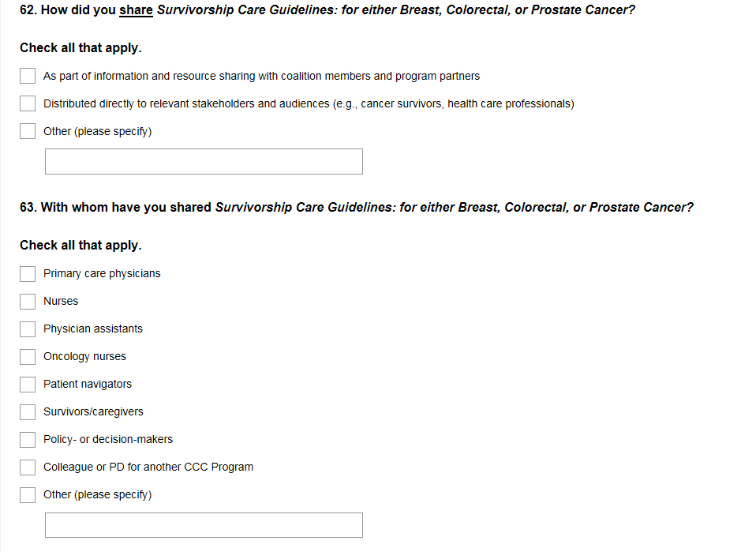
Task: Check 'Colleague or PD for another CCC Program'
Action: [x=28, y=467]
